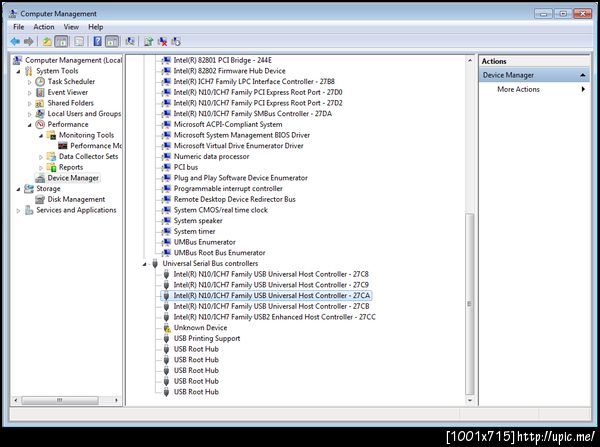600x447 pixels.
Task: Toggle the Show/Hide Console Tree icon
Action: (61, 41)
